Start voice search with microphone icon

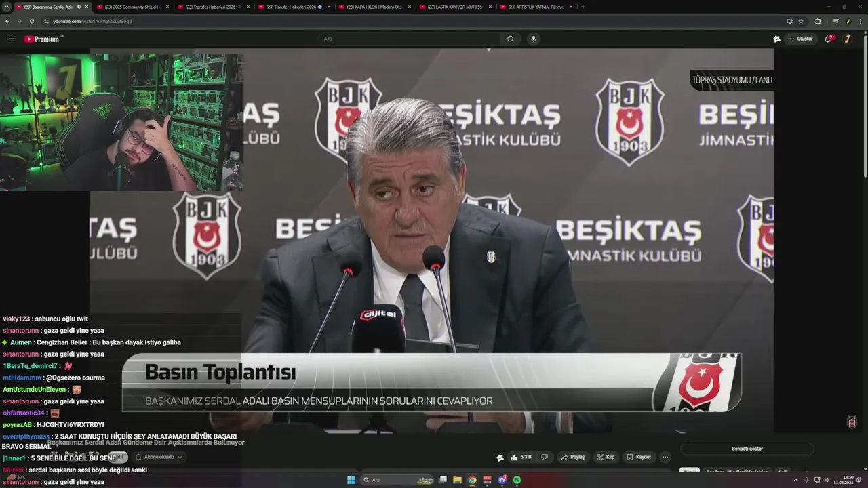click(x=534, y=39)
